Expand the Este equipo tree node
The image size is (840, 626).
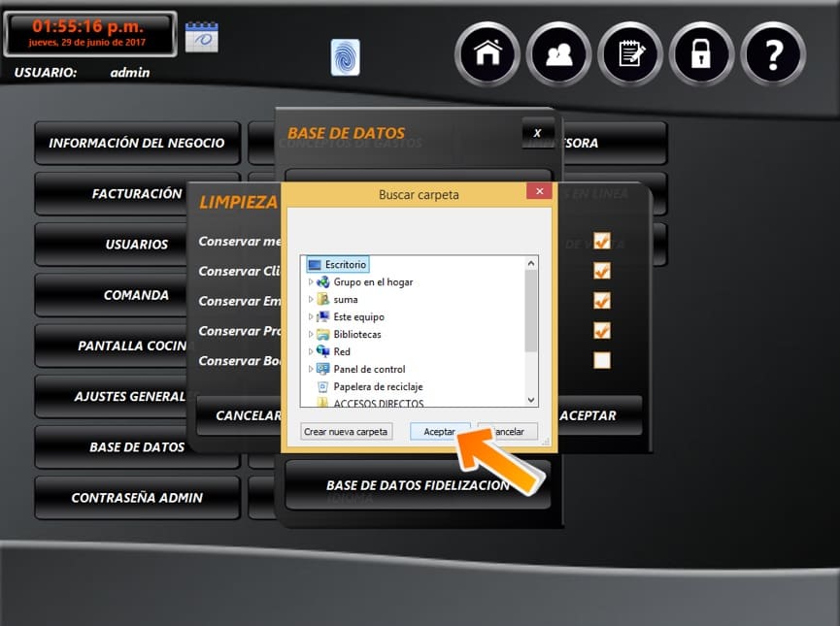[312, 317]
